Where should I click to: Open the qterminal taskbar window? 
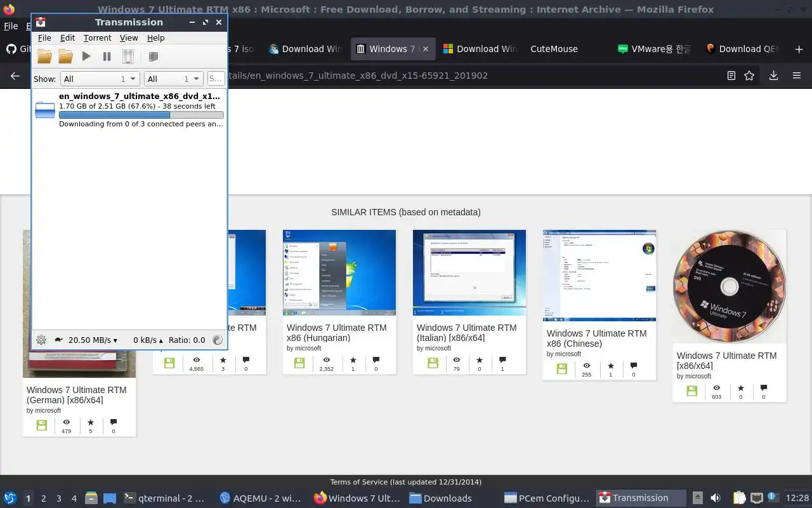pyautogui.click(x=164, y=498)
